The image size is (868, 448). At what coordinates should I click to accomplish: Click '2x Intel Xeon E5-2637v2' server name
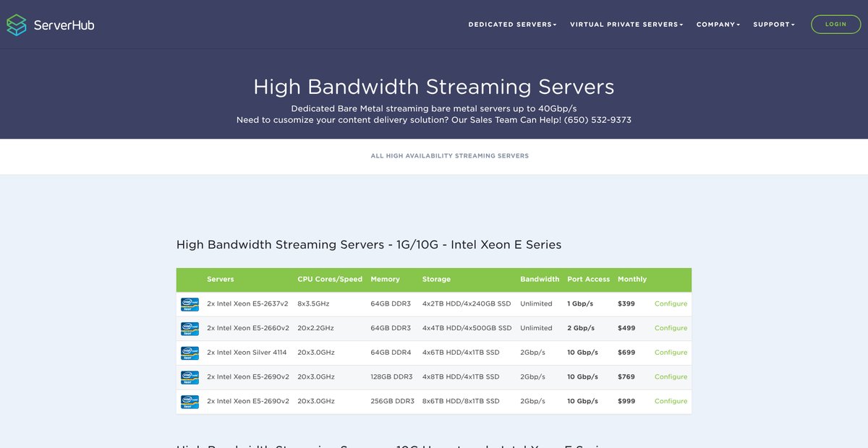click(x=248, y=304)
